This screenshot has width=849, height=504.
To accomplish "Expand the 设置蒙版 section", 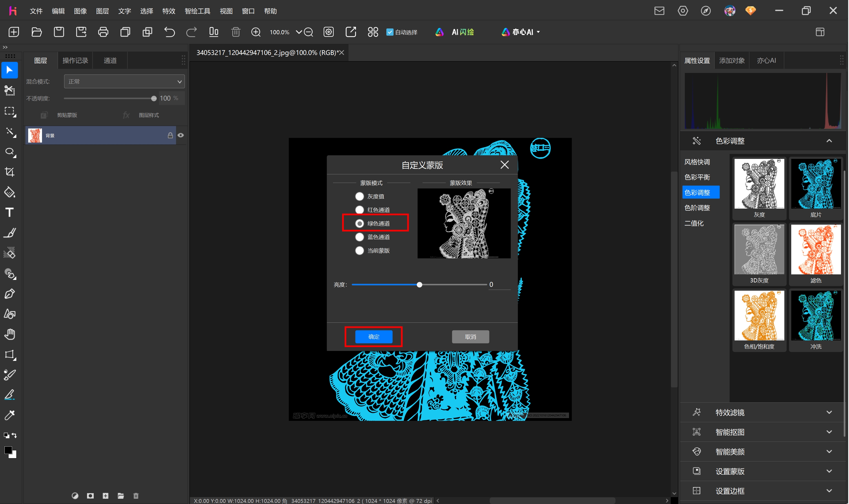I will (829, 471).
